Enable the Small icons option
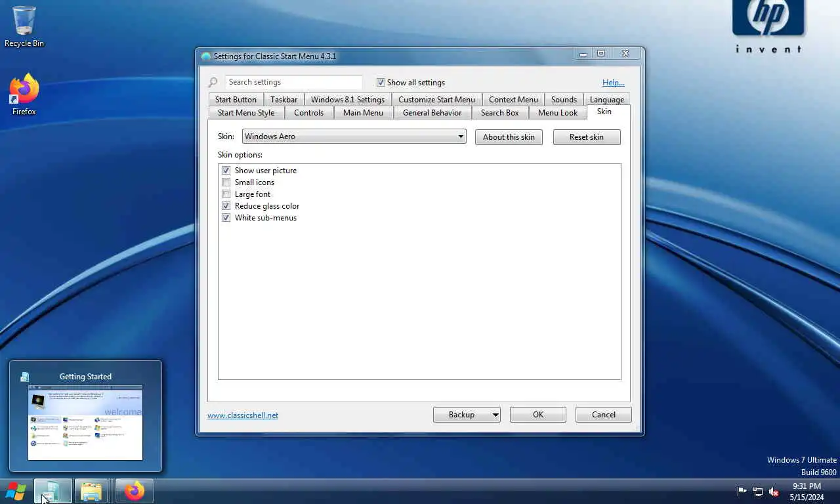The height and width of the screenshot is (504, 840). 226,182
